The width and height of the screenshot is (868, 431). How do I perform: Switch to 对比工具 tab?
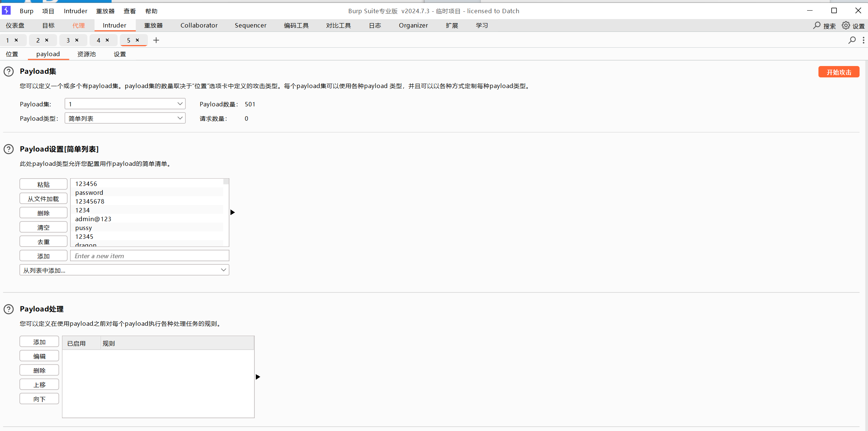338,25
